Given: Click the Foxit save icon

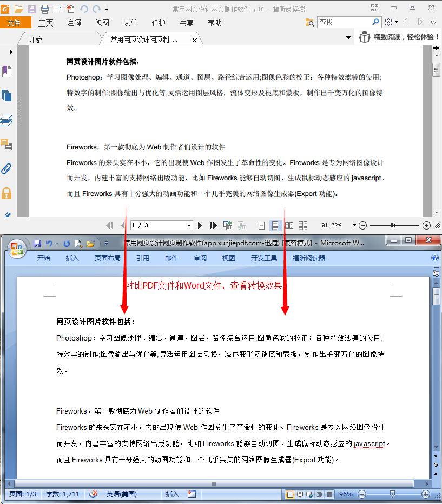Looking at the screenshot, I should pyautogui.click(x=32, y=9).
